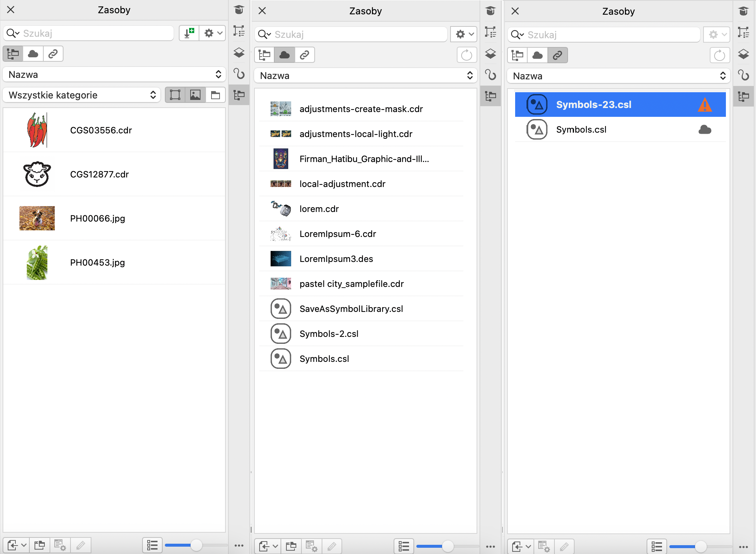This screenshot has height=554, width=756.
Task: Switch to linked files tab in middle panel
Action: click(304, 55)
